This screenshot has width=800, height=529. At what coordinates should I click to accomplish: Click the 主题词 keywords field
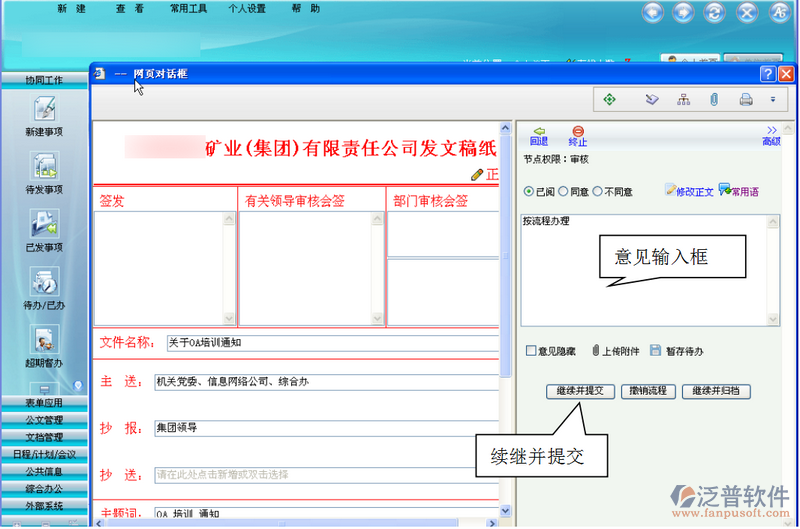327,513
